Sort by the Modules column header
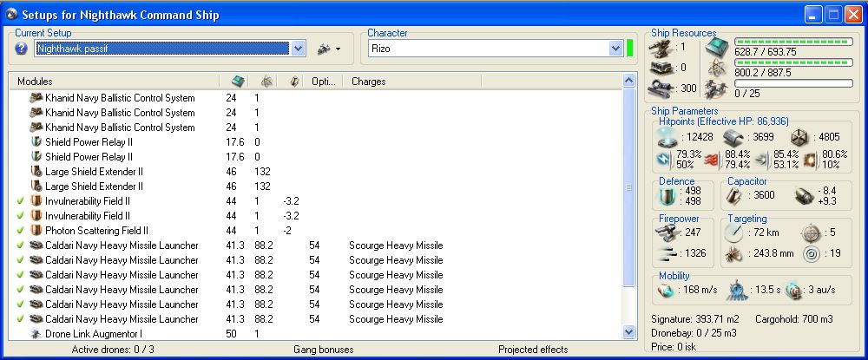Image resolution: width=868 pixels, height=360 pixels. [114, 82]
